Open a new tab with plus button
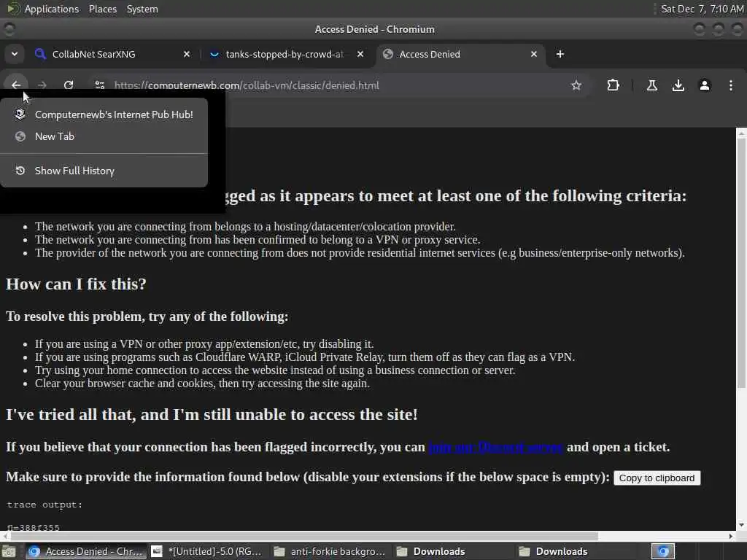The height and width of the screenshot is (560, 747). click(x=560, y=54)
